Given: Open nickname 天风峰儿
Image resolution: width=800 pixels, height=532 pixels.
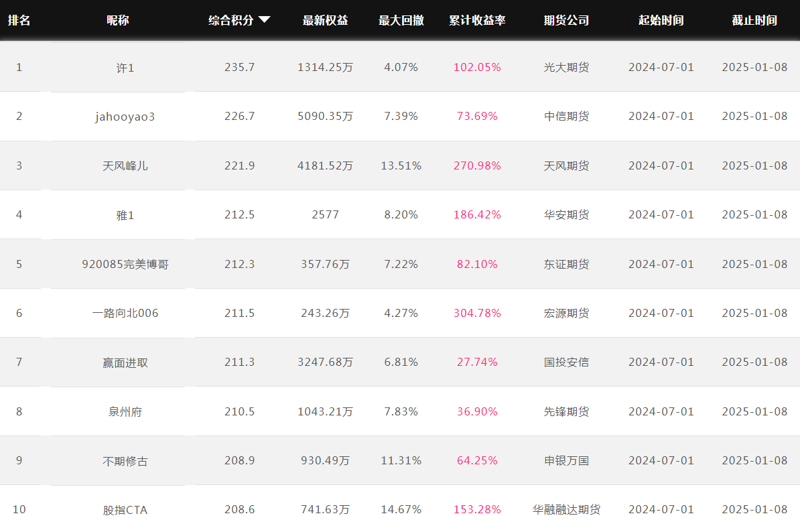Looking at the screenshot, I should click(x=125, y=166).
